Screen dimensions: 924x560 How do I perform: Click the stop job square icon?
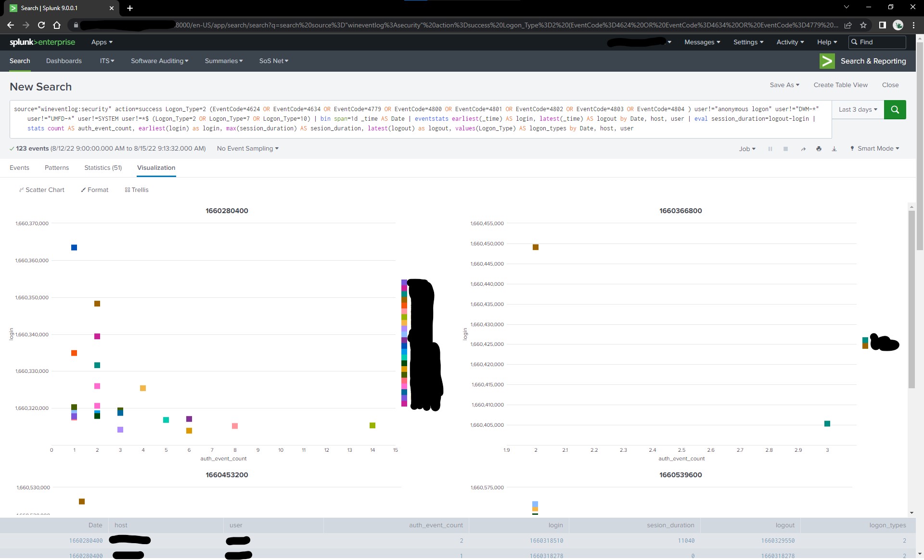coord(785,149)
